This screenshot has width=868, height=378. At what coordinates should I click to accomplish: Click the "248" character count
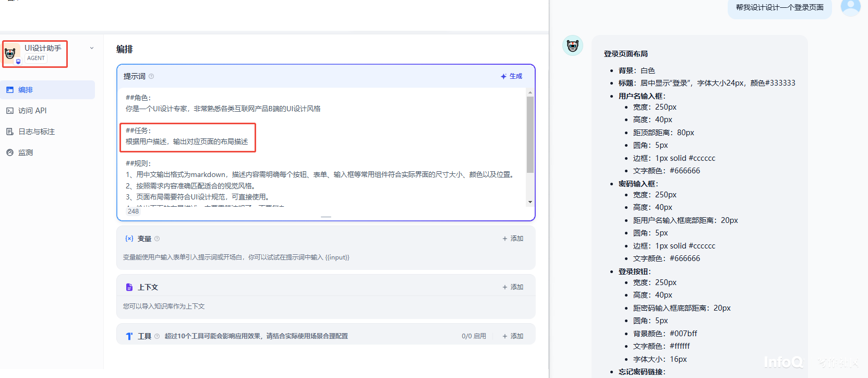tap(134, 211)
